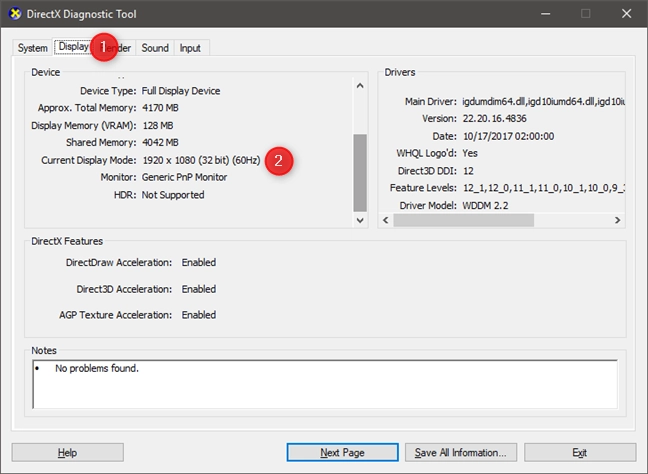Click Device panel scroll up arrow

(360, 86)
